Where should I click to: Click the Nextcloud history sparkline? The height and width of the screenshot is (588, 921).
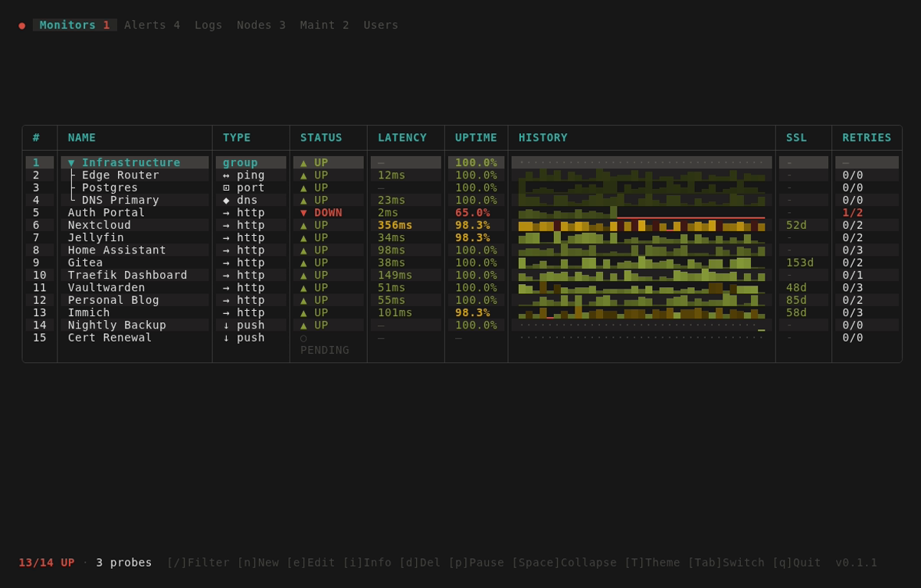point(641,225)
